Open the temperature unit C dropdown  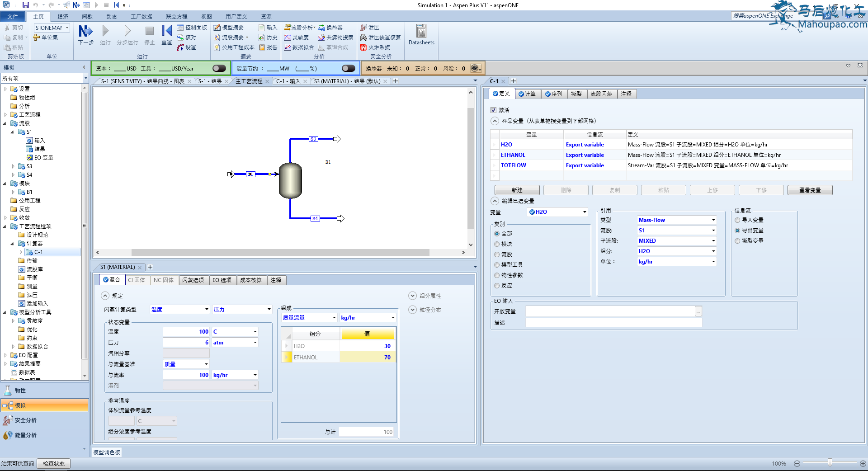(x=255, y=332)
